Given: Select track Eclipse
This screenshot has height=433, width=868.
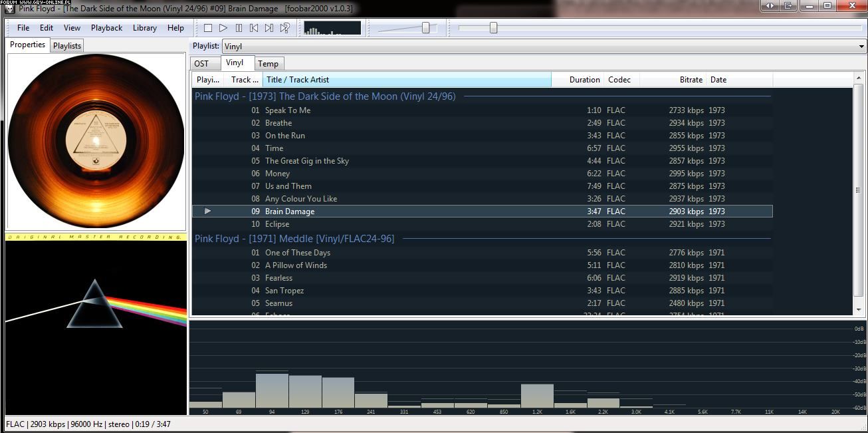Looking at the screenshot, I should point(483,224).
